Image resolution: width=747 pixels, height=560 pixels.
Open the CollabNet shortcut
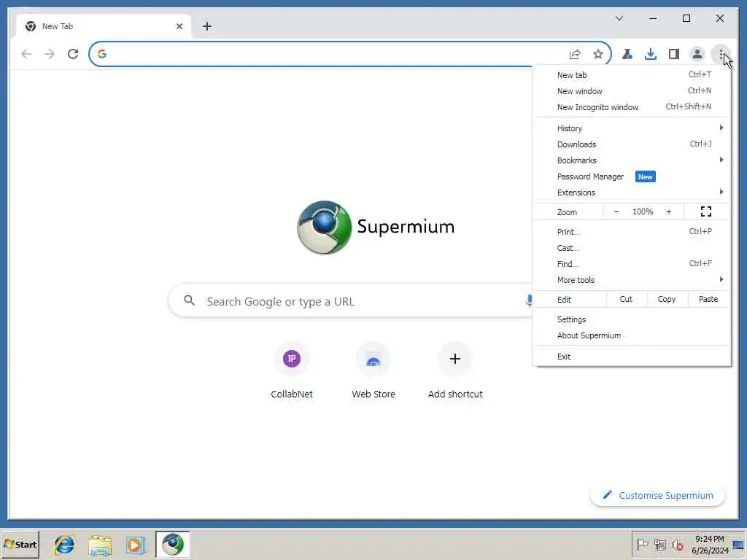[x=292, y=371]
